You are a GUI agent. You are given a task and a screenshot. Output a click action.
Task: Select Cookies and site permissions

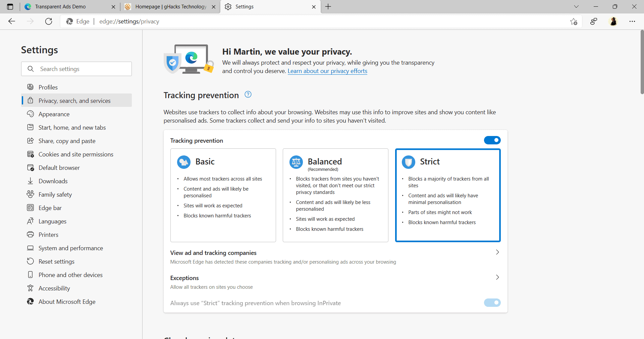(75, 154)
